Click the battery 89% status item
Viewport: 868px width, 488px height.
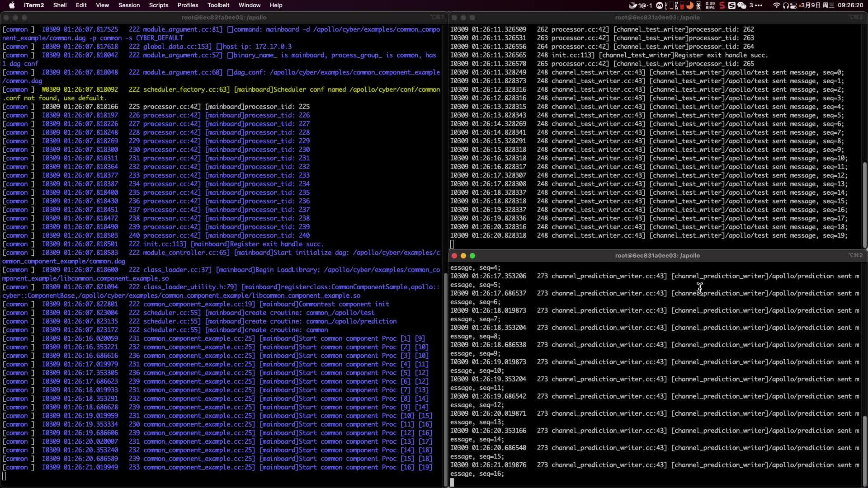click(710, 5)
